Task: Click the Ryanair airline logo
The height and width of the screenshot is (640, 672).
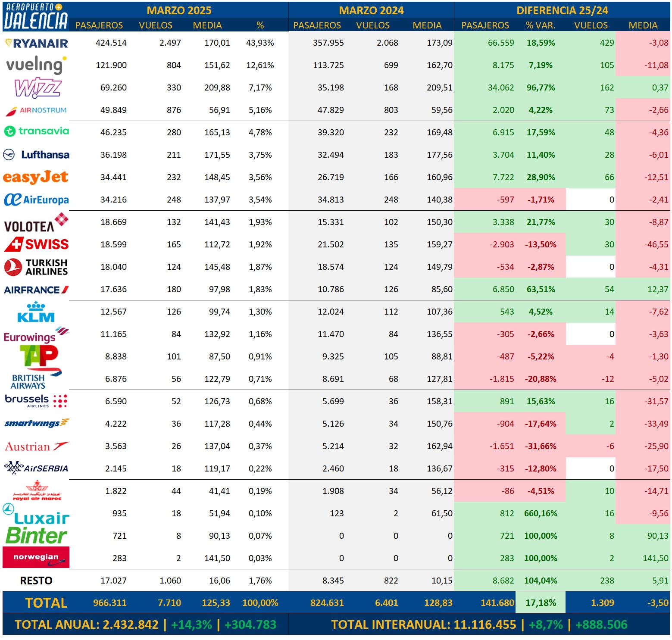Action: [x=36, y=43]
